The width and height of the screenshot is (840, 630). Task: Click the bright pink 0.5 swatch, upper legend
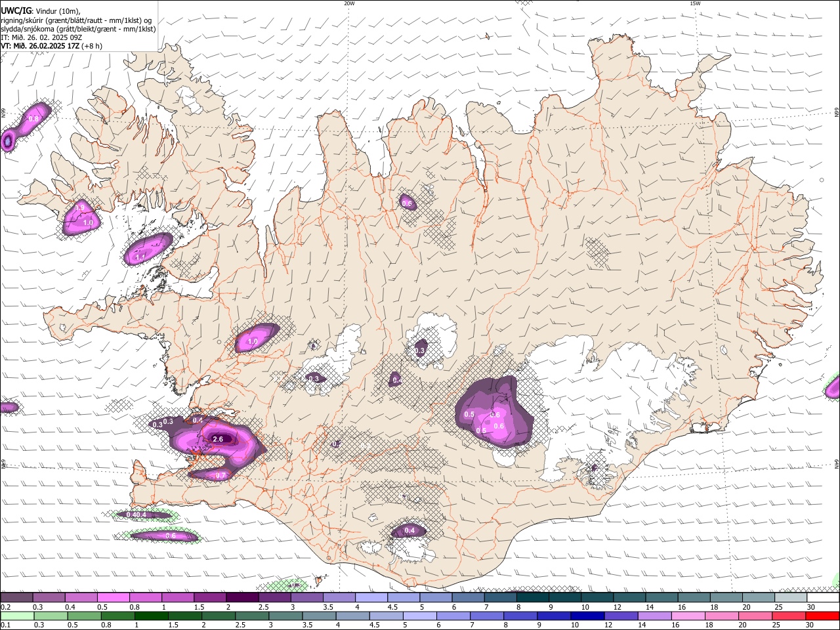(x=114, y=597)
